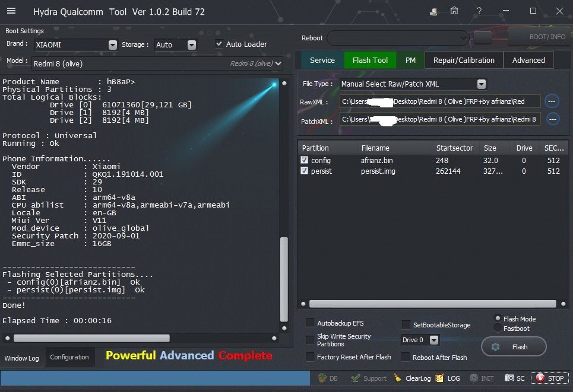
Task: Open the Drive 0 dropdown
Action: click(x=434, y=340)
